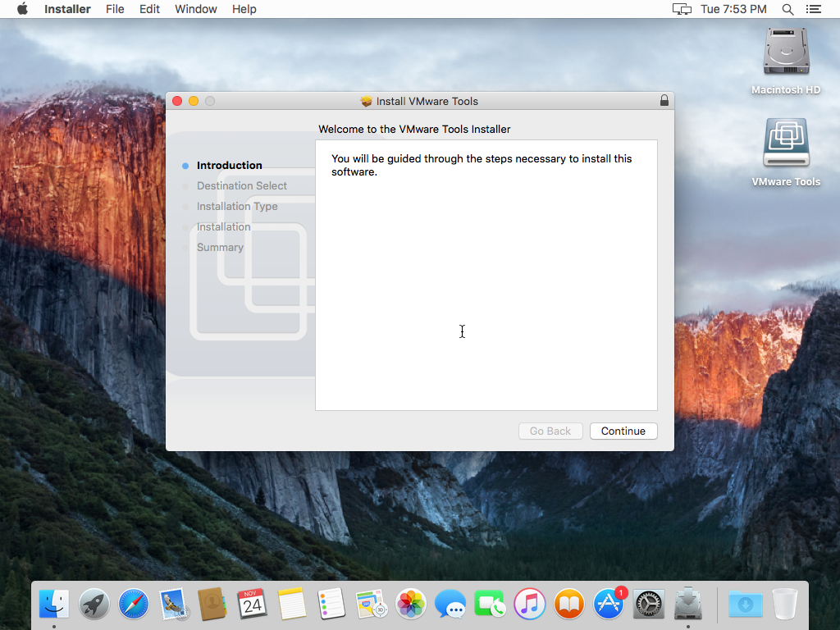Click the 'Welcome to the VMware Tools Installer' heading
840x630 pixels.
(x=414, y=129)
